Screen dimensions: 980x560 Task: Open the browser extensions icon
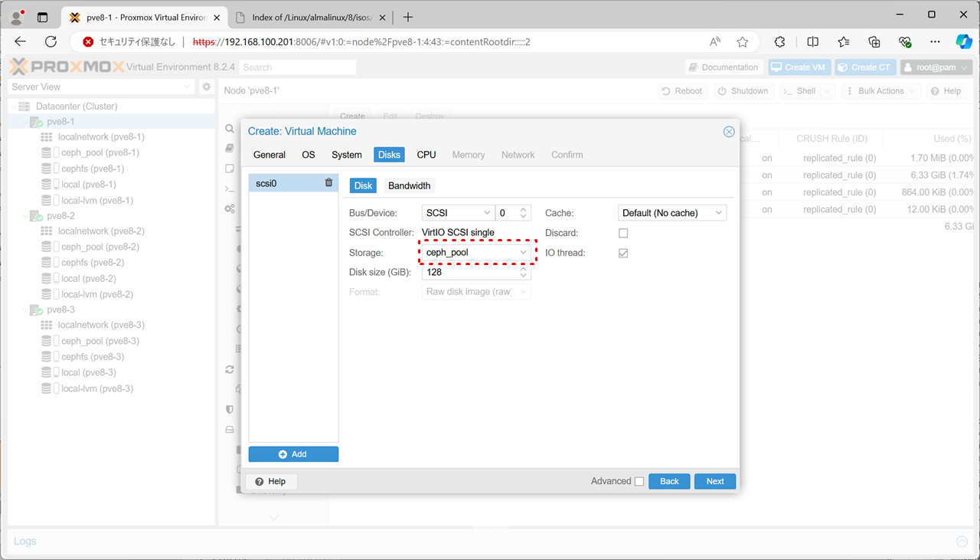779,42
